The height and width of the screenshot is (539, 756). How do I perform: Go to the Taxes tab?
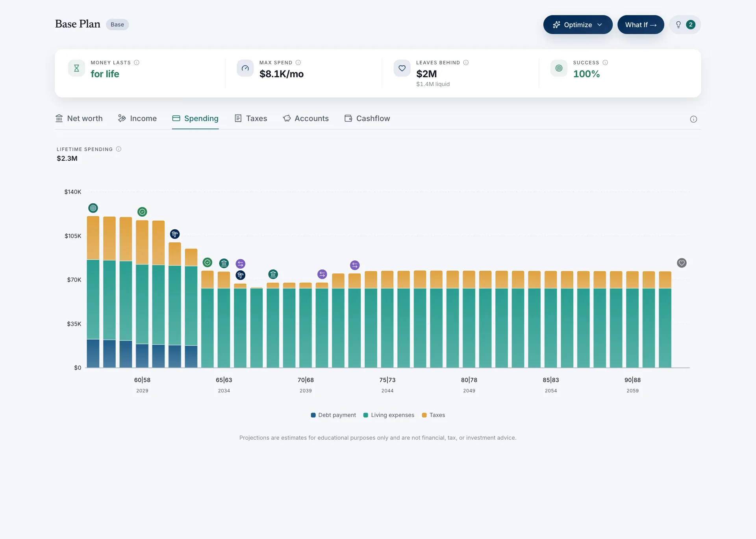251,118
